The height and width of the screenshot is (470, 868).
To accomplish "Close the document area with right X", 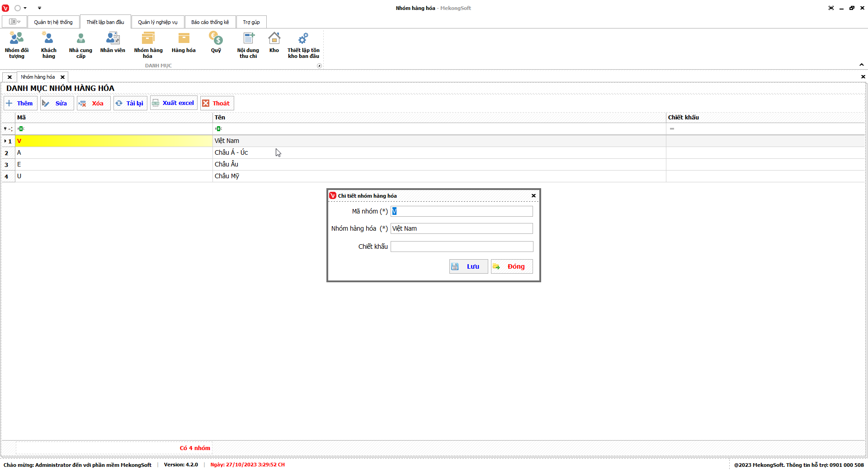I will coord(863,77).
